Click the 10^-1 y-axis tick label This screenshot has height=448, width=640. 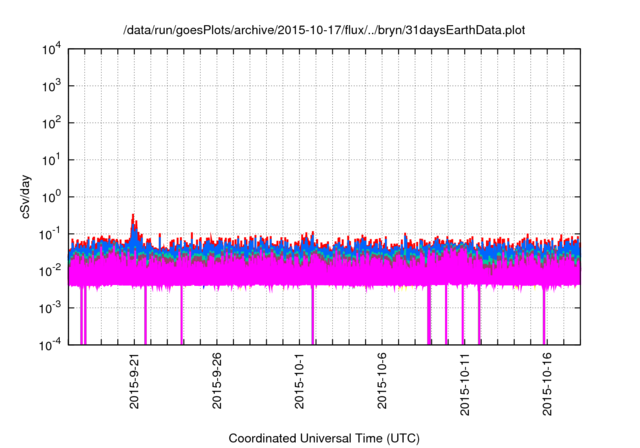tap(50, 234)
